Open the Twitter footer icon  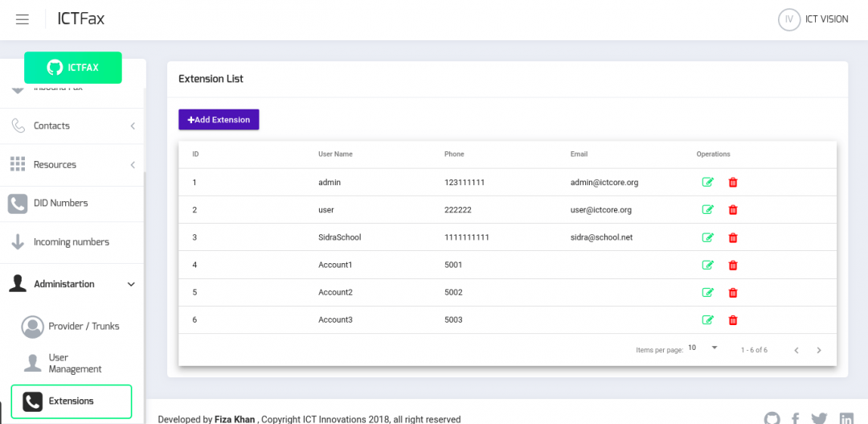coord(819,418)
